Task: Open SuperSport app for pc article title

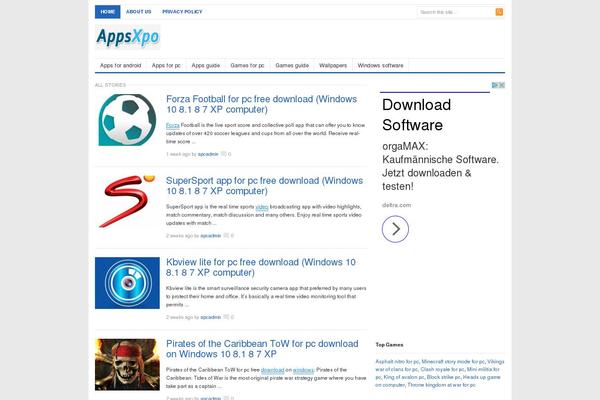Action: point(264,186)
